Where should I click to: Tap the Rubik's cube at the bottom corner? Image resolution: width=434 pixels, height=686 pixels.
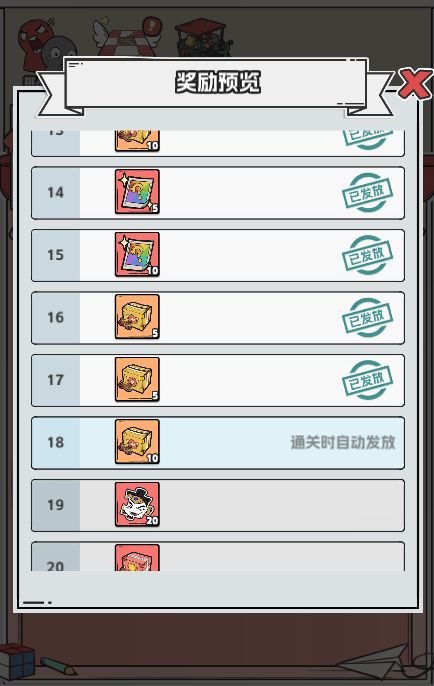(17, 661)
